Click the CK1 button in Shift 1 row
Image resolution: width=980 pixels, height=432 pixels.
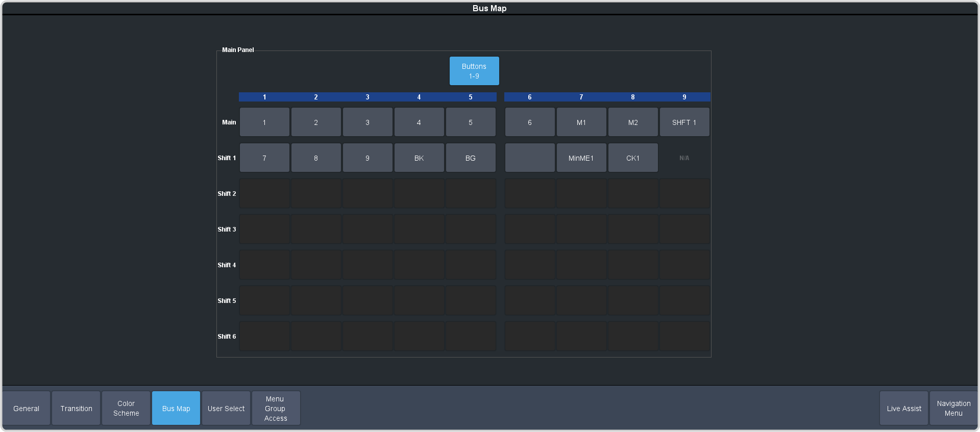coord(633,158)
